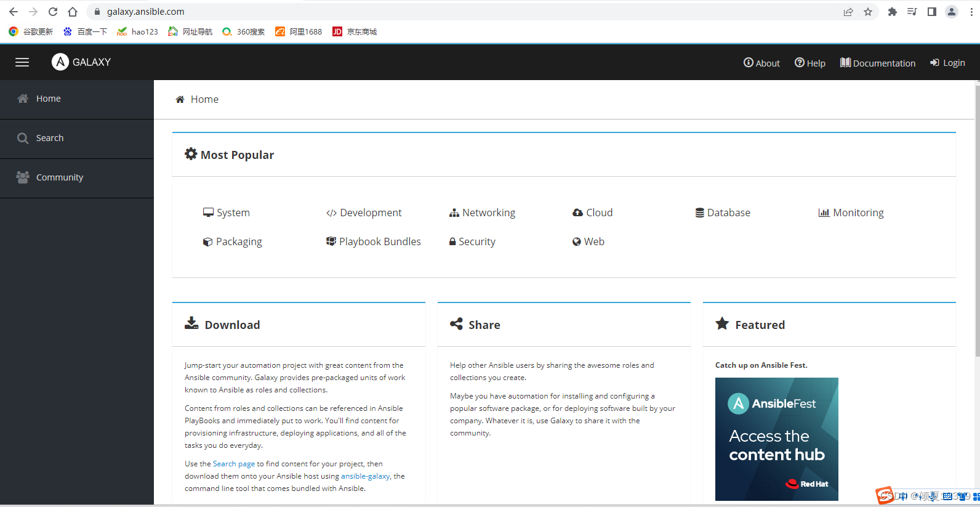
Task: Click Login in the top bar
Action: (947, 63)
